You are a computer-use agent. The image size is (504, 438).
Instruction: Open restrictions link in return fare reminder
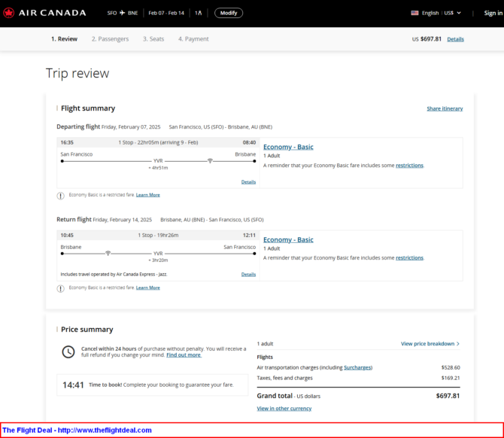(x=409, y=258)
